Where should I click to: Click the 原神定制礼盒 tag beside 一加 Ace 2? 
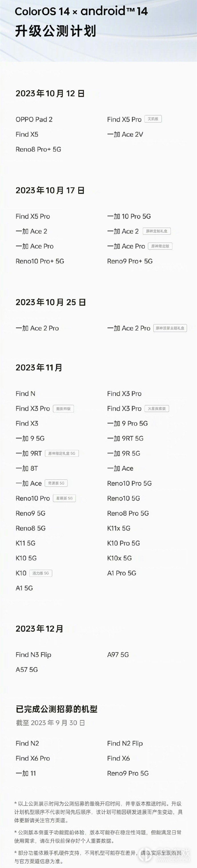[x=156, y=231]
